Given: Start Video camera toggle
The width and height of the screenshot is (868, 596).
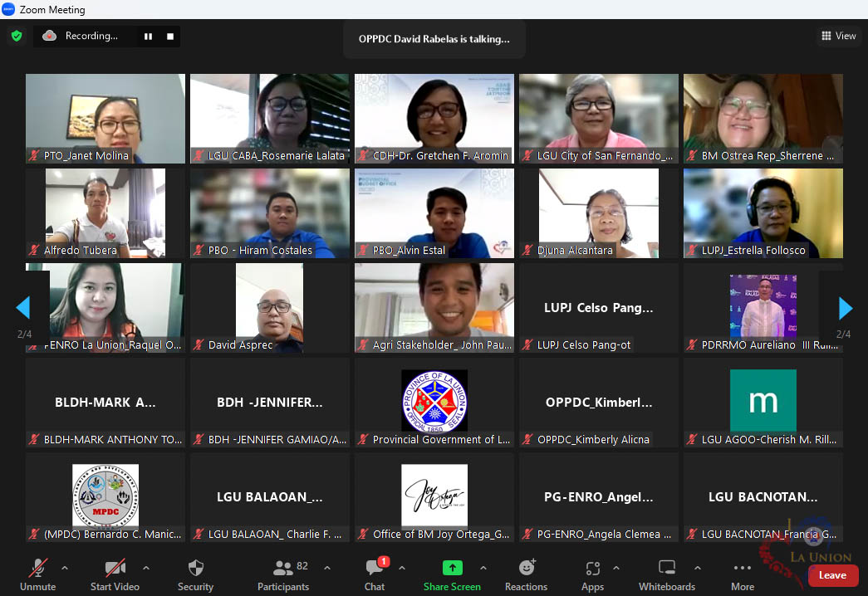Looking at the screenshot, I should (115, 568).
